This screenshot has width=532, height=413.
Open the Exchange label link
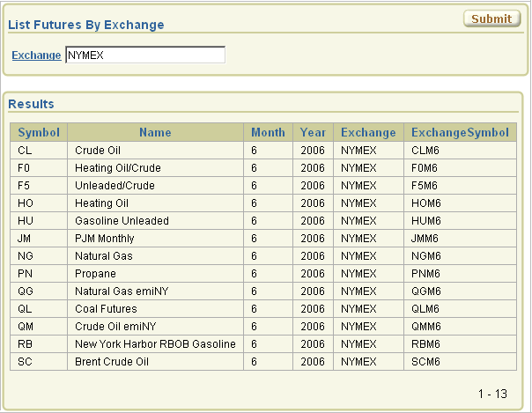point(36,55)
